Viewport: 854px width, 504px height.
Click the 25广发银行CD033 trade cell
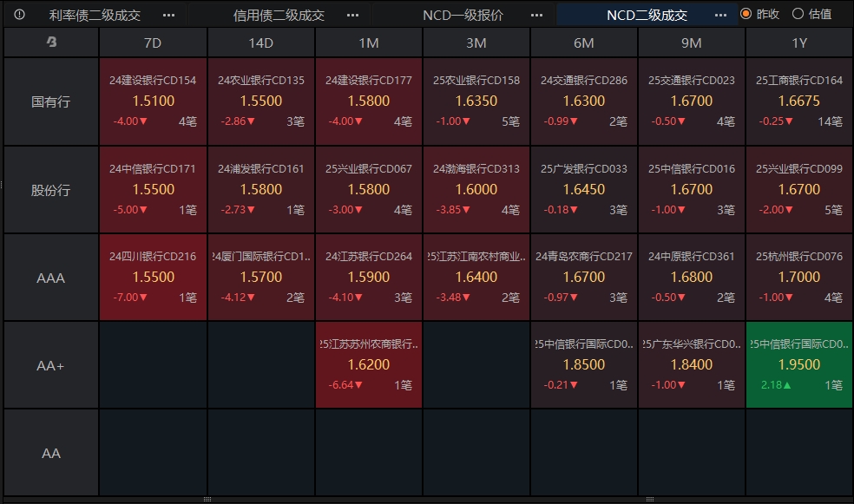pos(584,190)
